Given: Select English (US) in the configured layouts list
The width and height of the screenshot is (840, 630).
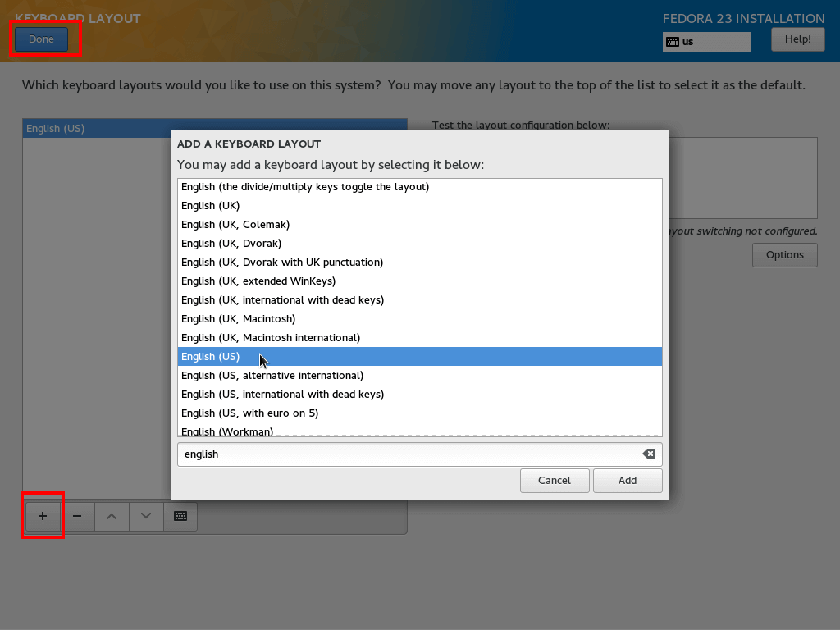Looking at the screenshot, I should (90, 128).
